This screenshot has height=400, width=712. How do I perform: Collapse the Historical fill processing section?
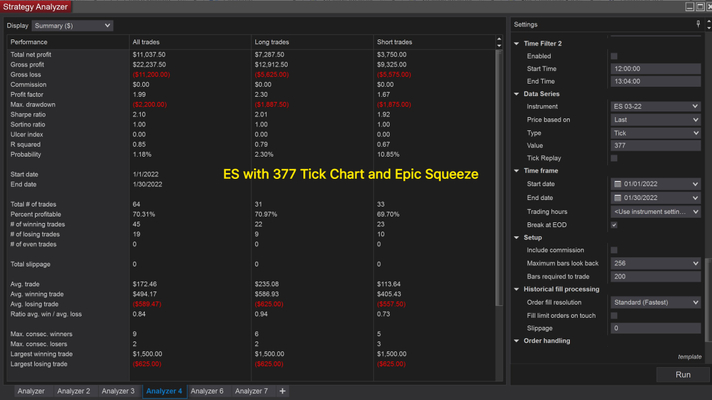point(517,289)
